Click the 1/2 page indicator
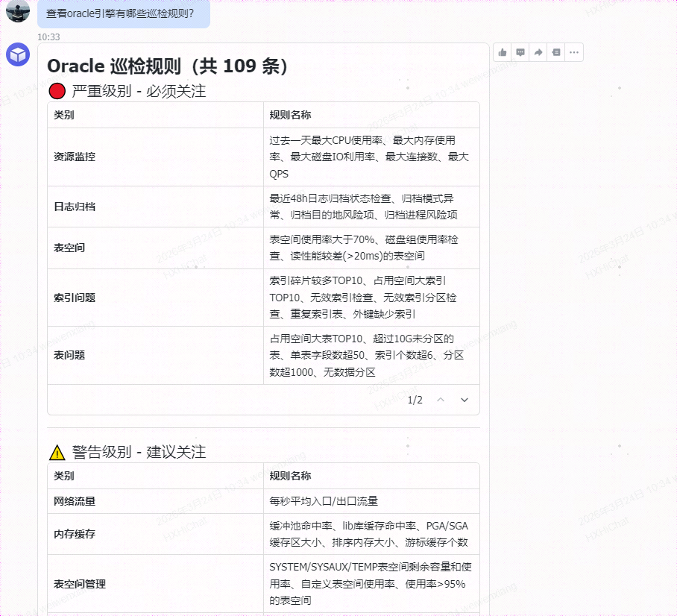Screen dimensions: 677x616 415,400
